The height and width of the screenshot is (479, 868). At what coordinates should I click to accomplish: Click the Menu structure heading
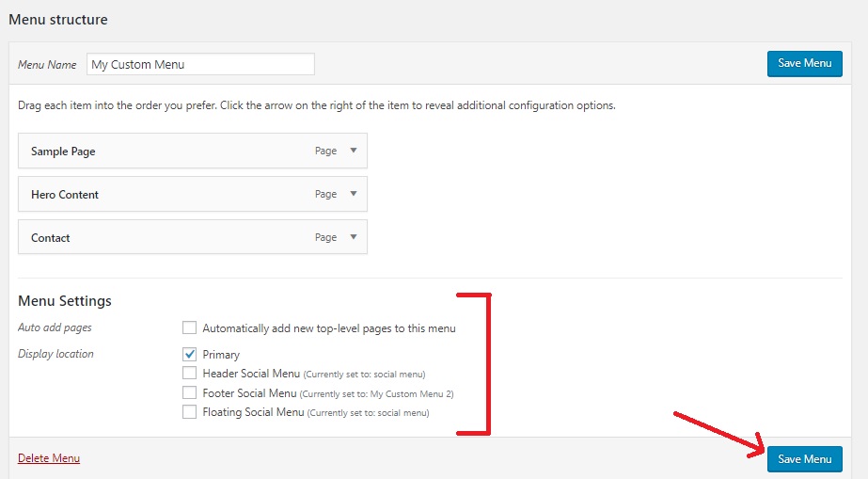coord(58,20)
